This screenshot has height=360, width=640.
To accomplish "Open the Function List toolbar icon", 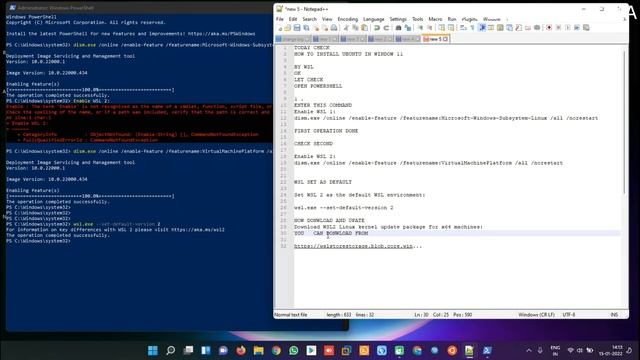I will click(x=518, y=28).
